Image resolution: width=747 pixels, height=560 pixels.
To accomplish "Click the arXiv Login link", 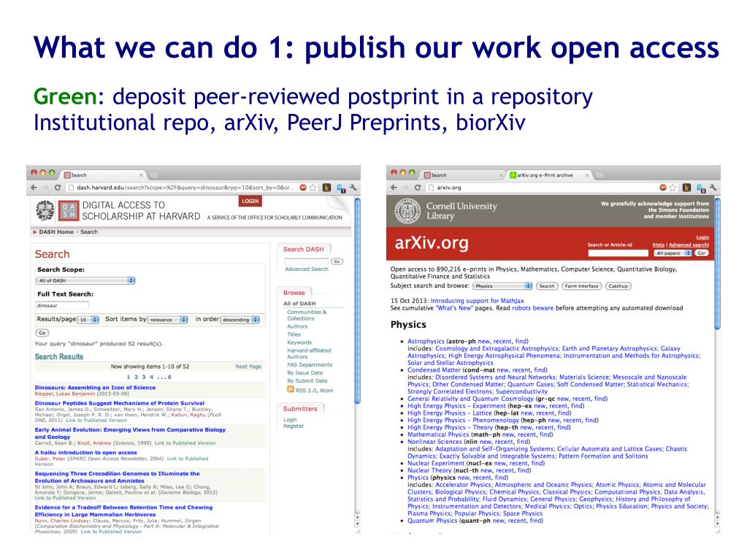I will (x=702, y=237).
